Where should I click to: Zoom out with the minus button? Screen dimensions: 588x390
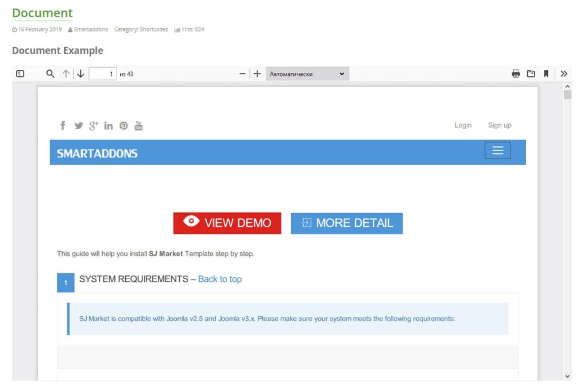click(x=242, y=74)
